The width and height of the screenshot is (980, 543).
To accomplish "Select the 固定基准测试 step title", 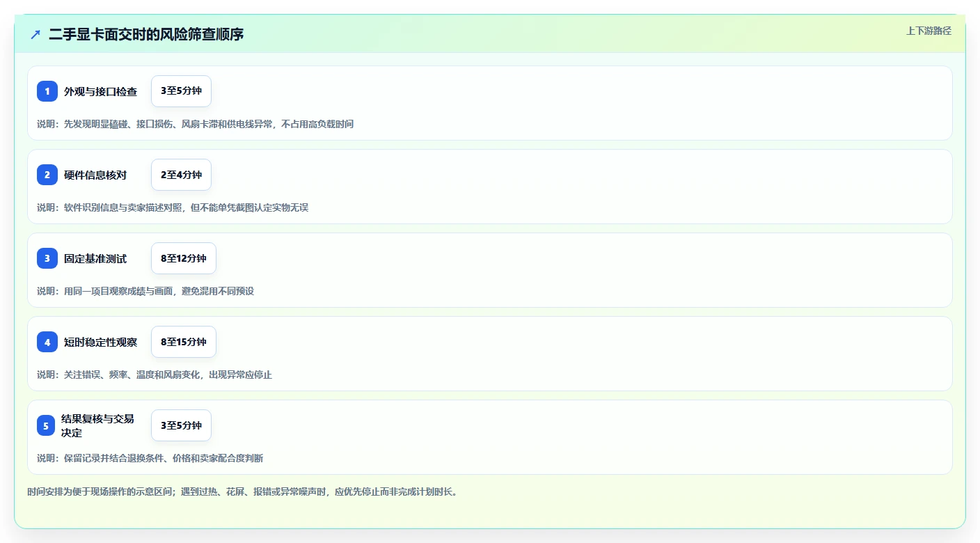I will coord(95,258).
